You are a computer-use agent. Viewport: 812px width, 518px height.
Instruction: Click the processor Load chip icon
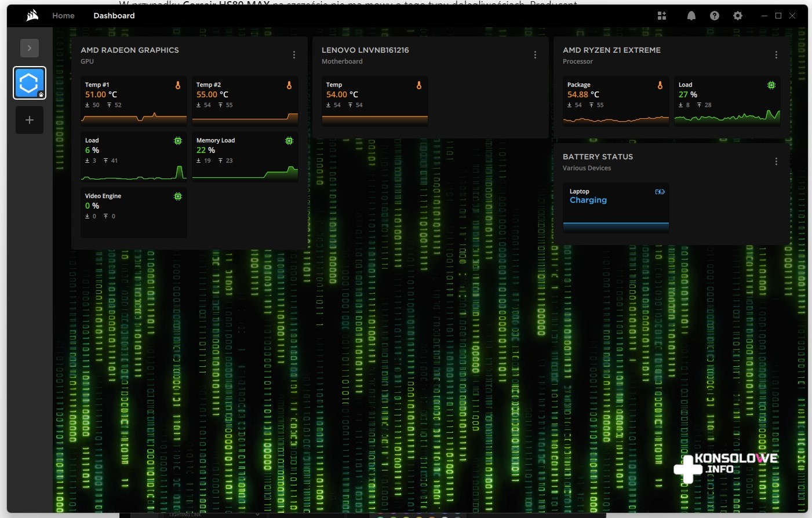click(x=771, y=85)
